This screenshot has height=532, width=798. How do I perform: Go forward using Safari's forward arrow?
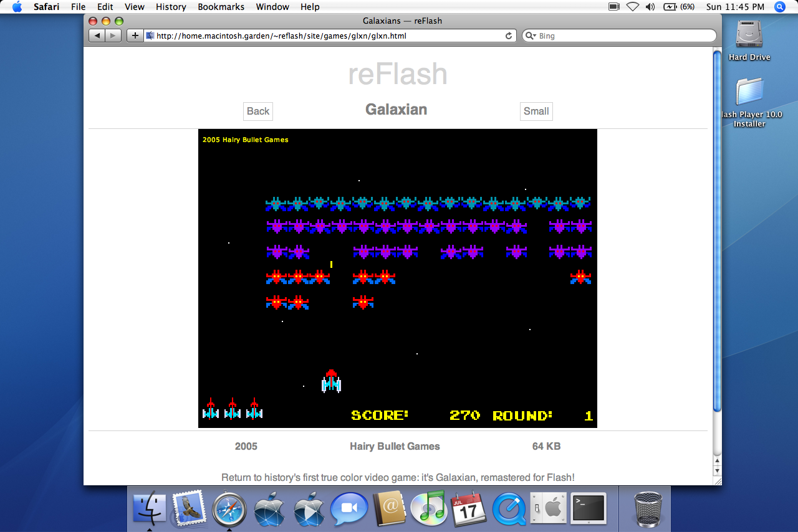[x=113, y=36]
